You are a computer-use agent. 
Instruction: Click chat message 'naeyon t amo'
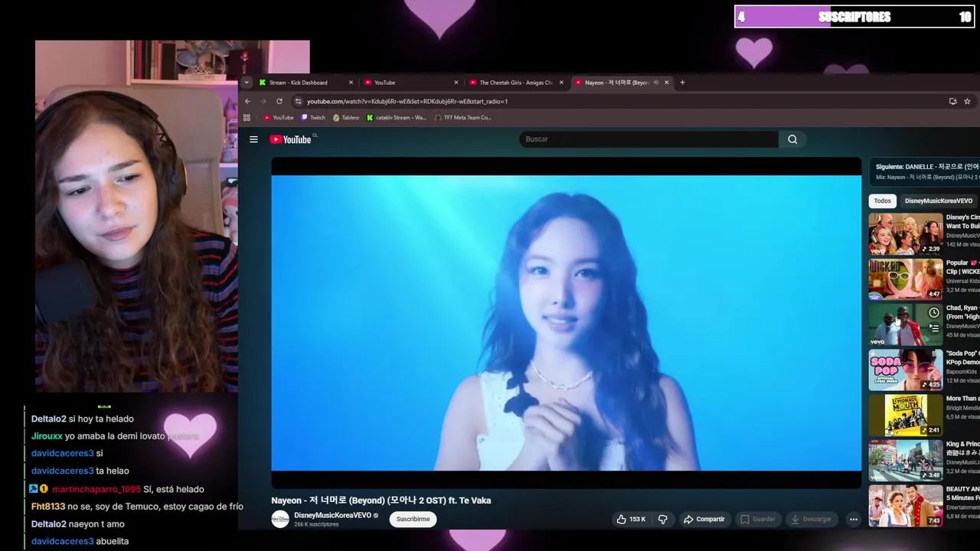(x=78, y=524)
